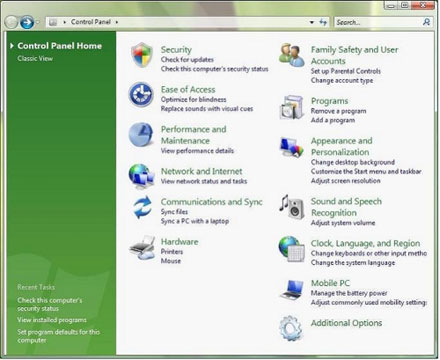Click recent task Check this computer's security status
This screenshot has height=360, width=440.
click(49, 304)
